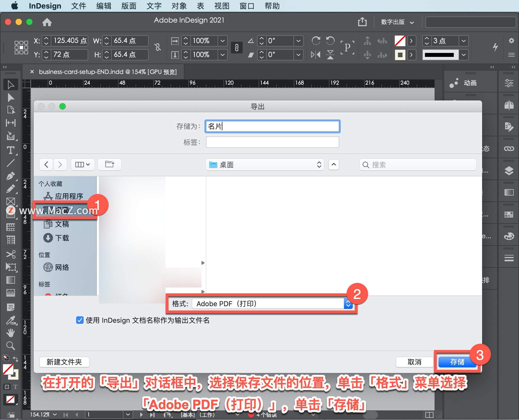
Task: Click the Flip Horizontal icon
Action: pyautogui.click(x=316, y=55)
